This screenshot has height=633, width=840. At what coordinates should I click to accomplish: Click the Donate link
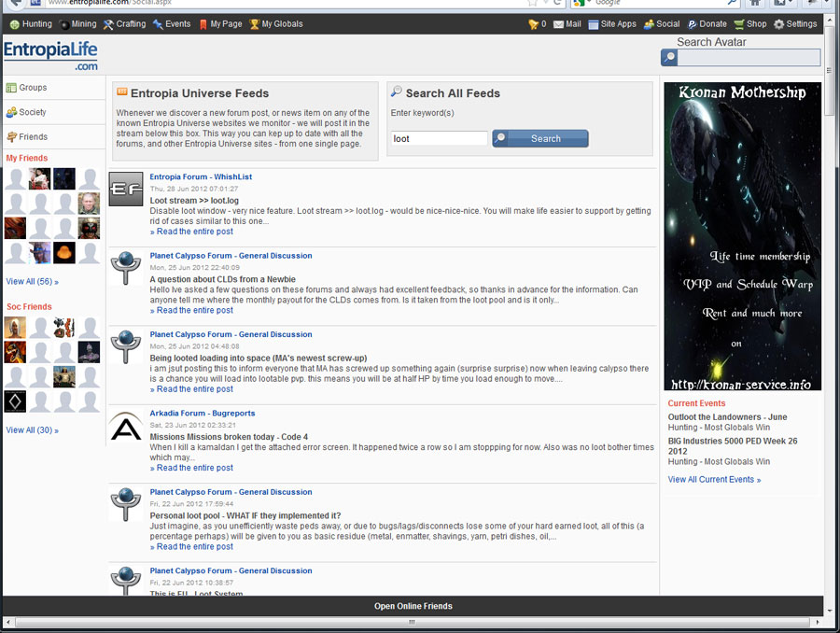707,24
